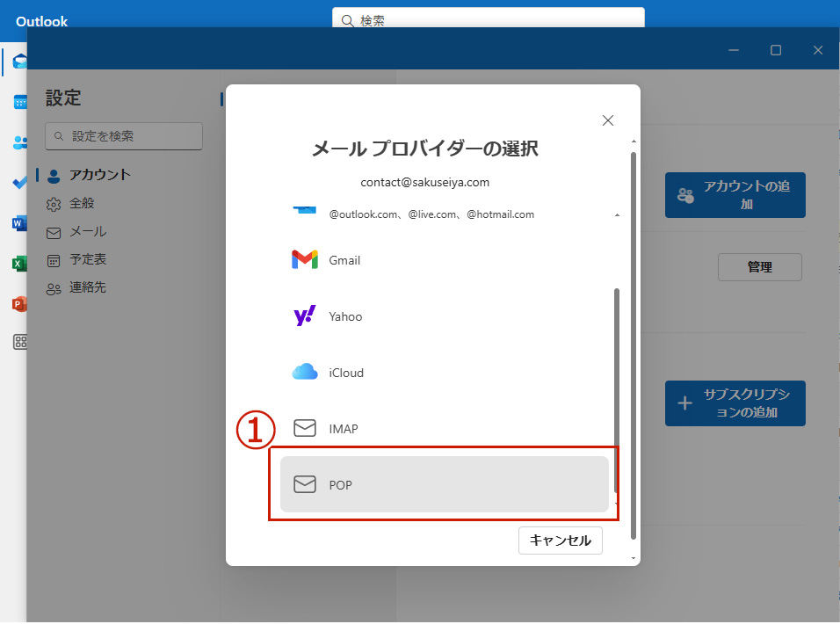Click the Gmail logo icon

click(x=305, y=260)
